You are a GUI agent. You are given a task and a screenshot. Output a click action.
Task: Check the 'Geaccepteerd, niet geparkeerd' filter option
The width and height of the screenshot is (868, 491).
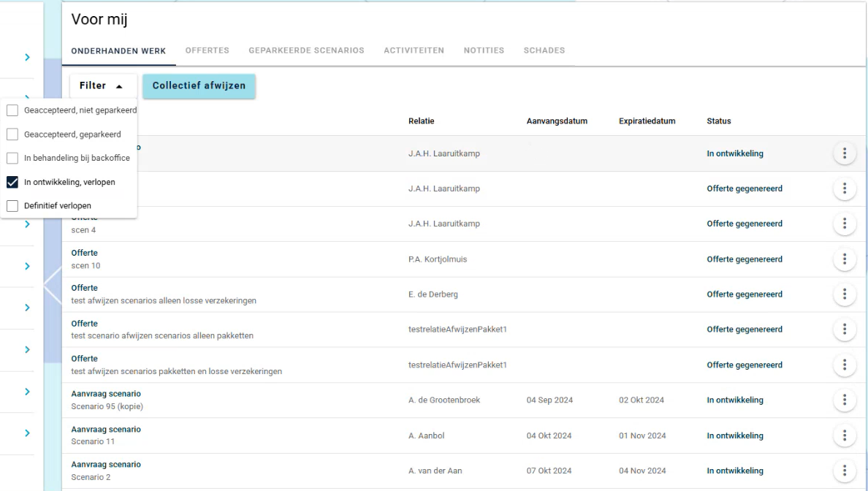[x=12, y=110]
